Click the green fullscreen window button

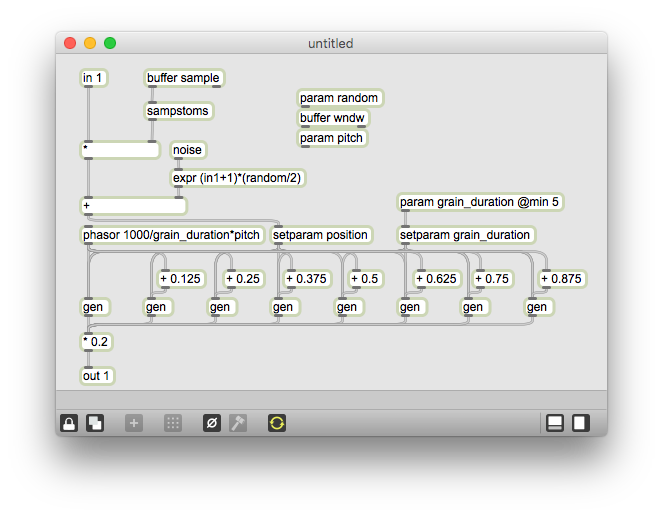(110, 43)
